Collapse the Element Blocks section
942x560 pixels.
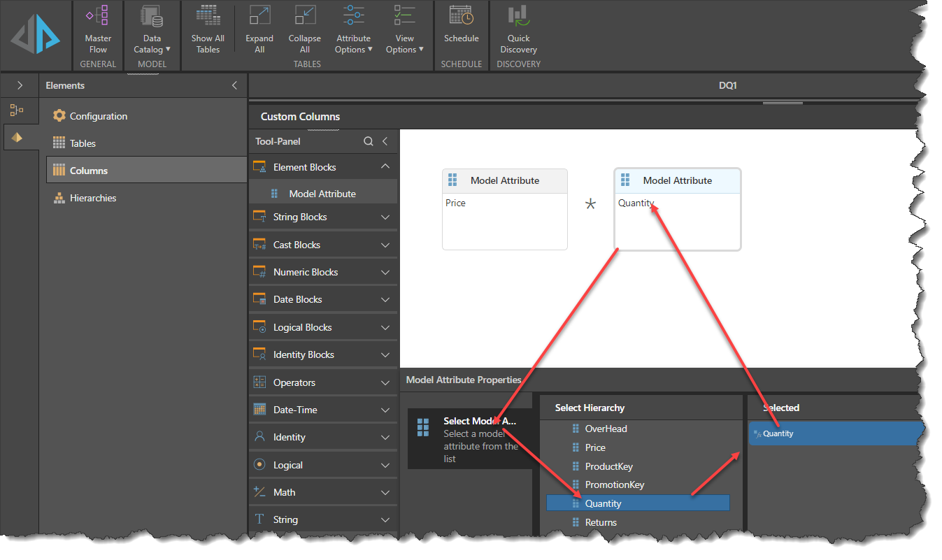point(385,166)
